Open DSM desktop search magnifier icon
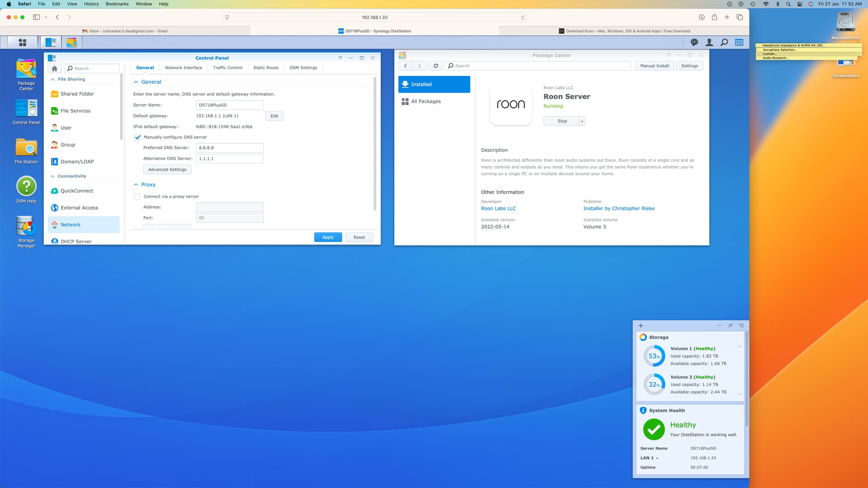Screen dimensions: 868x488 (724, 42)
